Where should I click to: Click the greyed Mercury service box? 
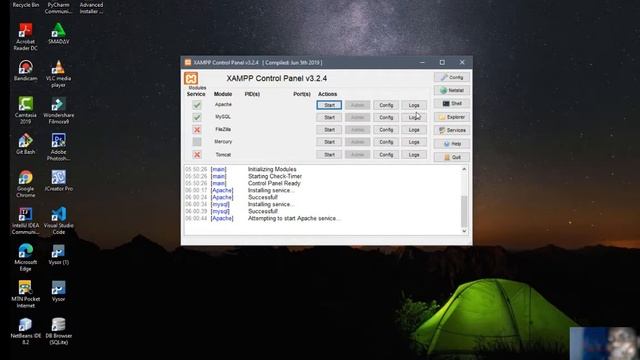point(197,142)
